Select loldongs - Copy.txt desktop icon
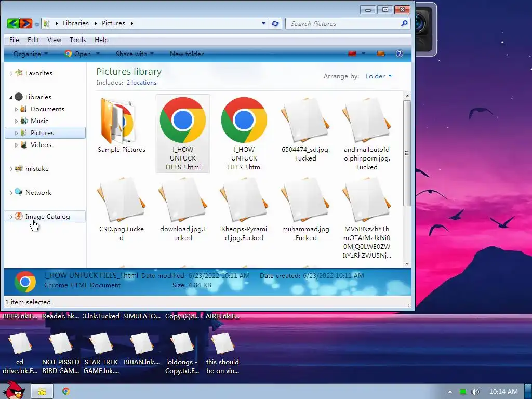Screen dimensions: 532x399 pyautogui.click(x=182, y=353)
